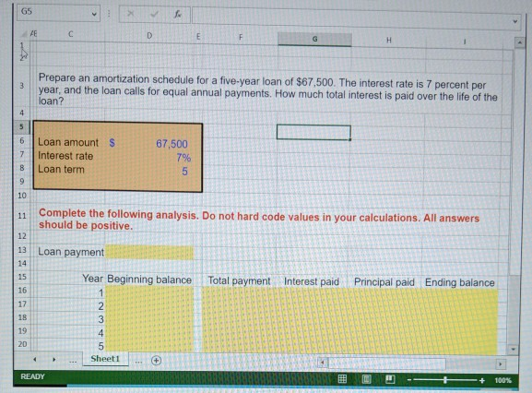Image resolution: width=532 pixels, height=393 pixels.
Task: Add a new sheet with plus icon
Action: [x=156, y=361]
